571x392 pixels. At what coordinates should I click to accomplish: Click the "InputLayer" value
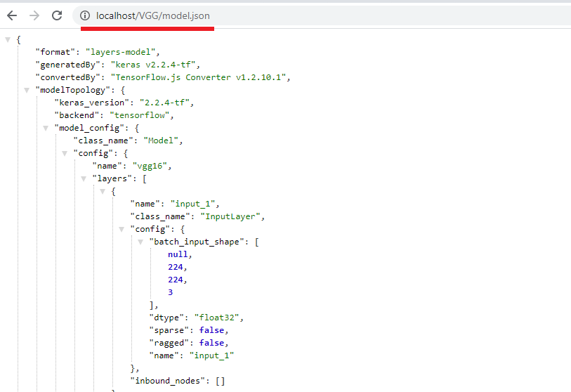(x=230, y=216)
